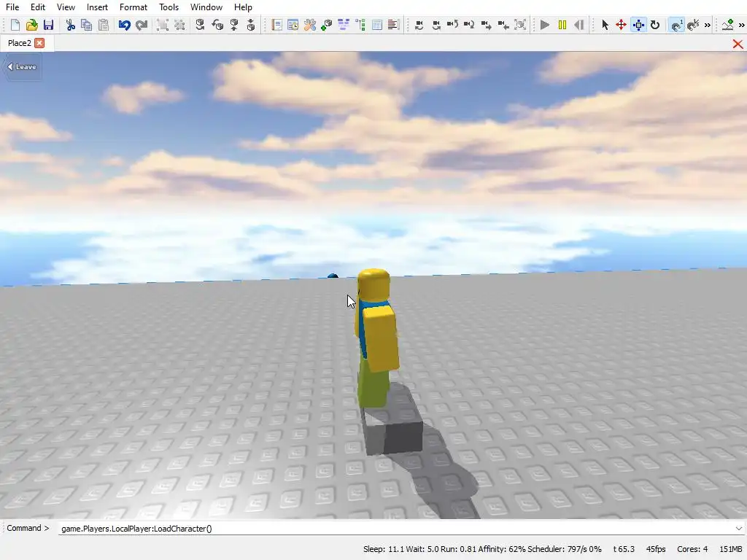Image resolution: width=747 pixels, height=560 pixels.
Task: Open the Insert menu
Action: point(97,7)
